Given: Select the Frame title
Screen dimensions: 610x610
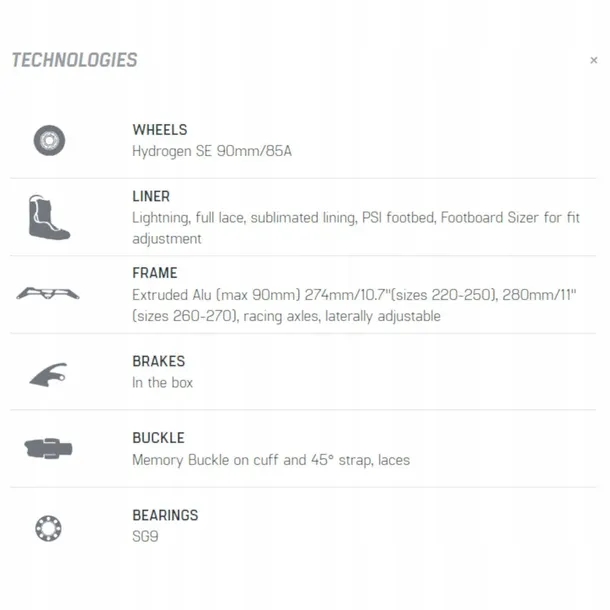Looking at the screenshot, I should tap(155, 273).
